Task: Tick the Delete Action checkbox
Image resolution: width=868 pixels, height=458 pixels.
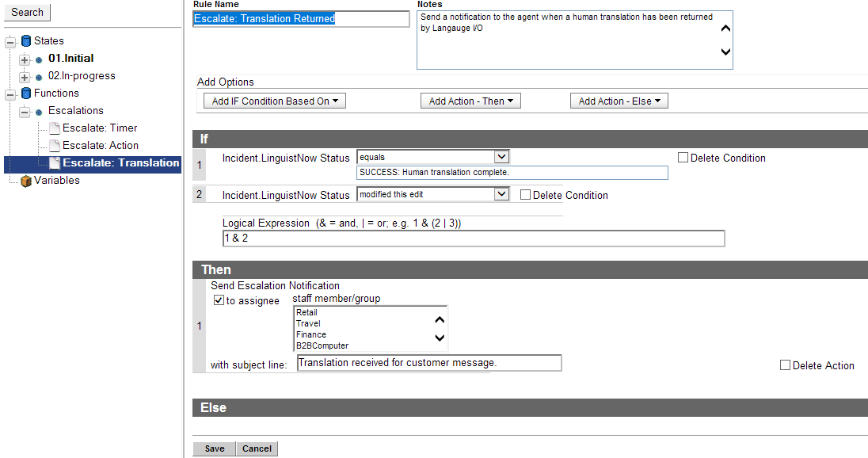Action: coord(785,365)
